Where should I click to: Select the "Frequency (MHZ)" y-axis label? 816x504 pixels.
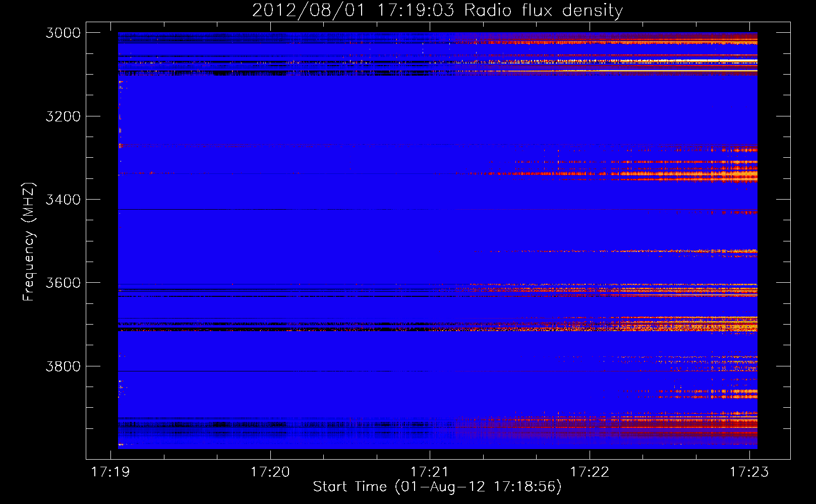(x=28, y=242)
